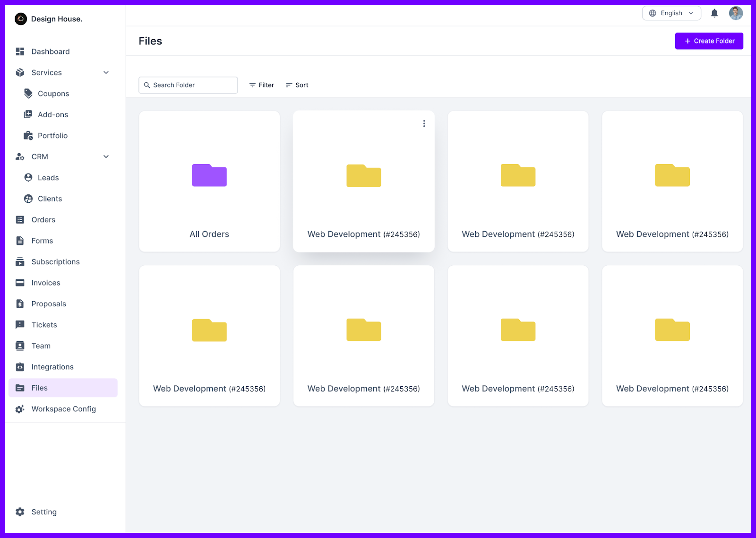Click inside the Search Folder field
This screenshot has height=538, width=756.
(188, 85)
